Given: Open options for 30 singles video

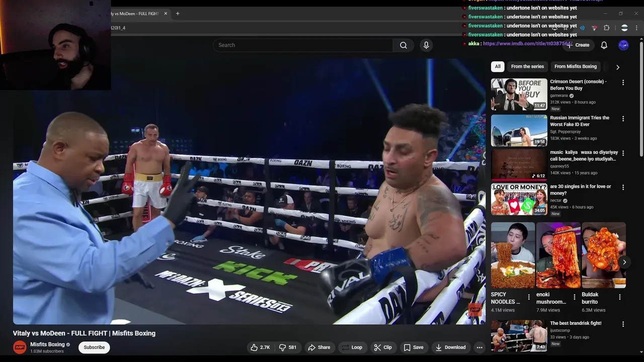Looking at the screenshot, I should tap(623, 187).
